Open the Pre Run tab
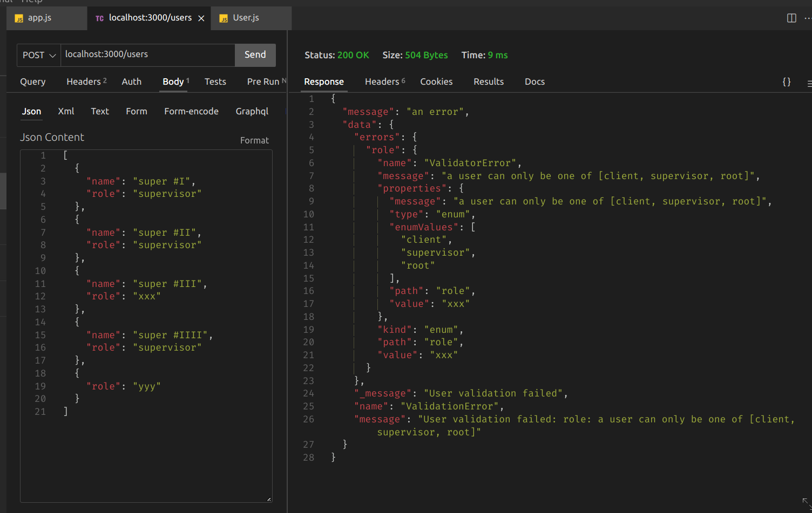This screenshot has width=812, height=513. pyautogui.click(x=266, y=81)
